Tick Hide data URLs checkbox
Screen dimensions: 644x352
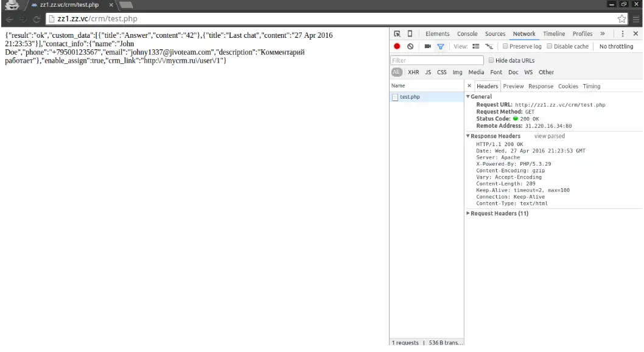click(x=491, y=60)
